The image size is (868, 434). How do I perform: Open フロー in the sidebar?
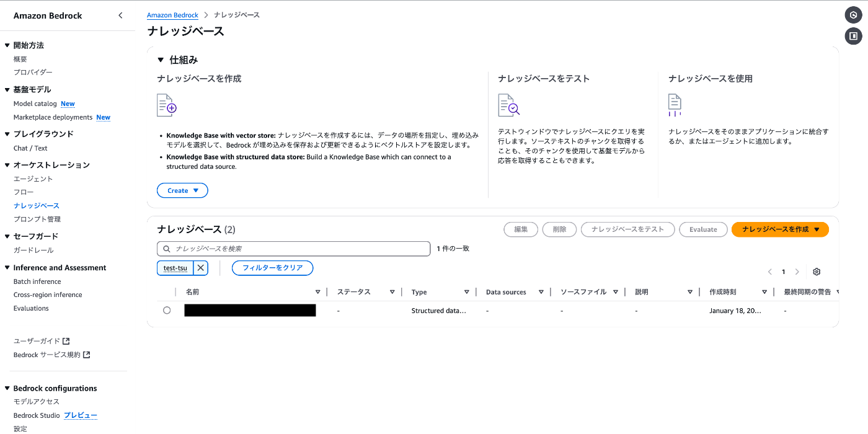click(24, 192)
